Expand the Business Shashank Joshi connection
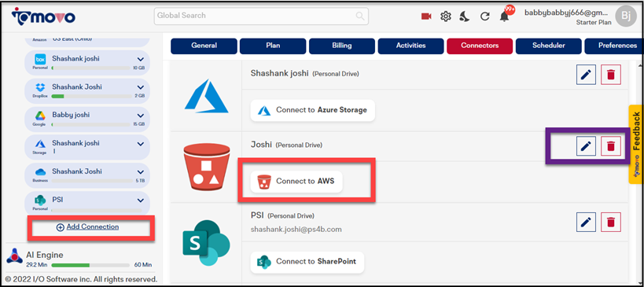Image resolution: width=644 pixels, height=287 pixels. (141, 172)
